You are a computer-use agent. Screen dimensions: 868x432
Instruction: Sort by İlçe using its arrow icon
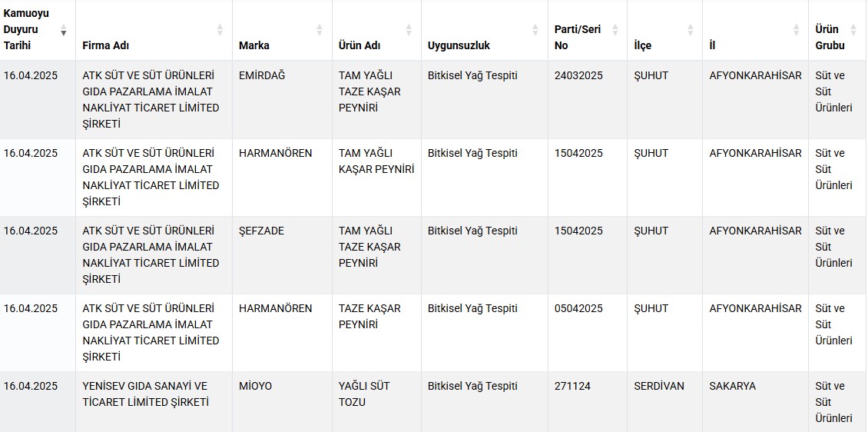[x=691, y=30]
